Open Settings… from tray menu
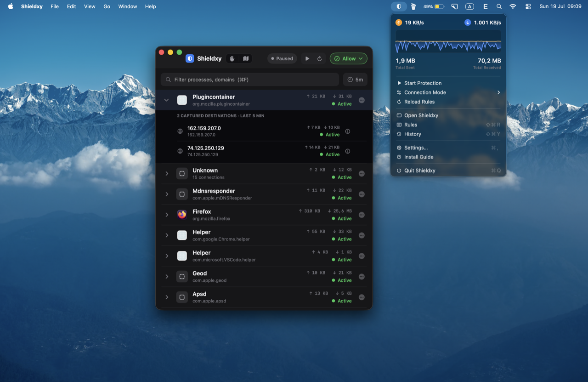The height and width of the screenshot is (382, 588). pyautogui.click(x=448, y=148)
